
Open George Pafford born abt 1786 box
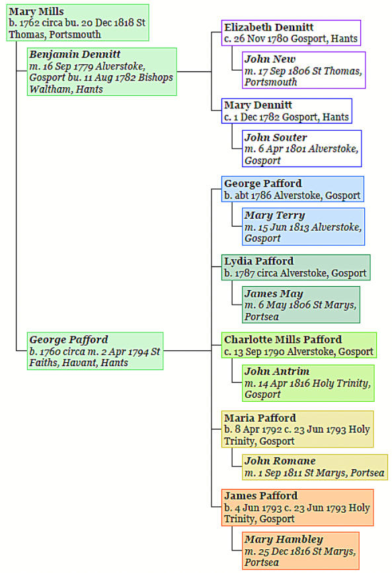[x=293, y=189]
